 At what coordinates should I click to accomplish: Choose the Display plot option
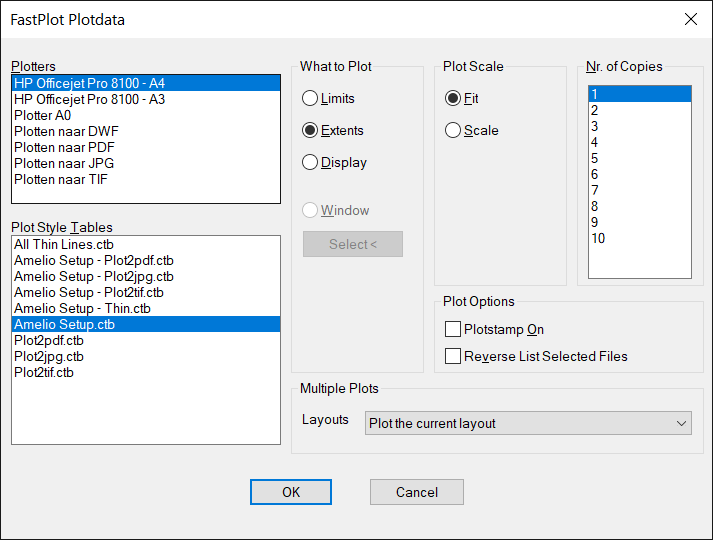(310, 162)
